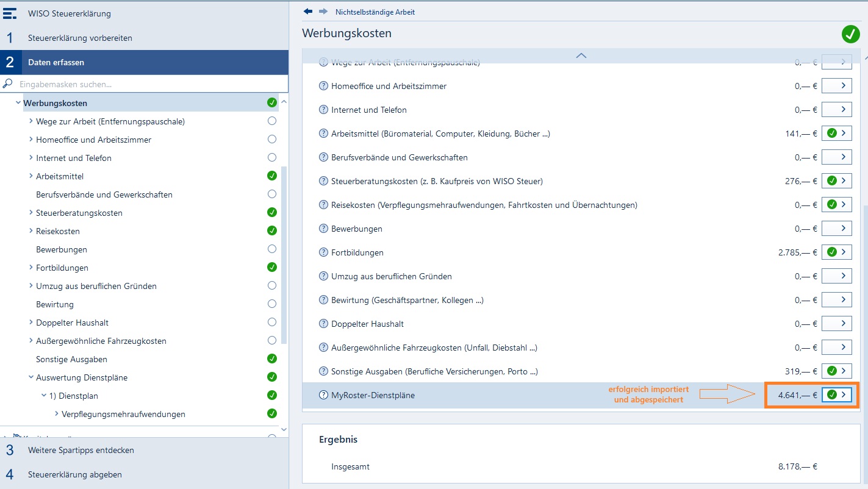Open help icon for MyRoster-Dienstpläne row

(x=324, y=395)
